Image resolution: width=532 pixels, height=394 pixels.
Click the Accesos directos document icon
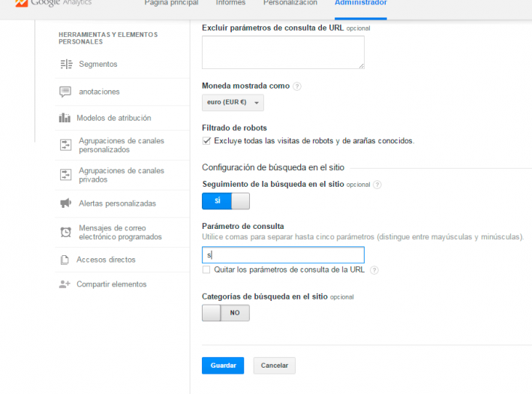tap(65, 260)
